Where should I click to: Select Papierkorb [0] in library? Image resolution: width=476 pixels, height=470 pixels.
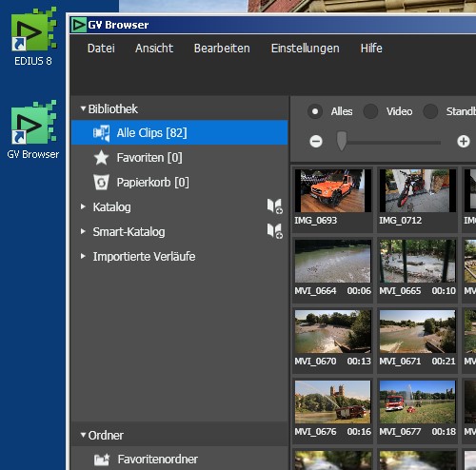coord(180,183)
